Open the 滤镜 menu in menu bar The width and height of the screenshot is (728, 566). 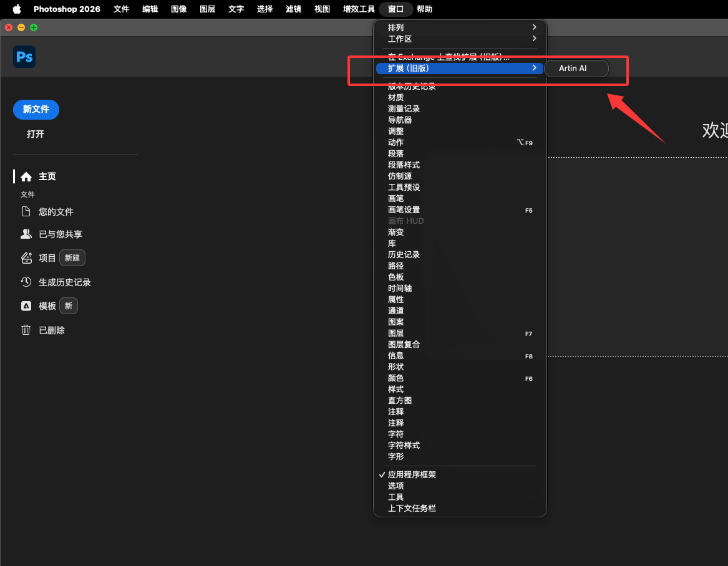coord(293,9)
